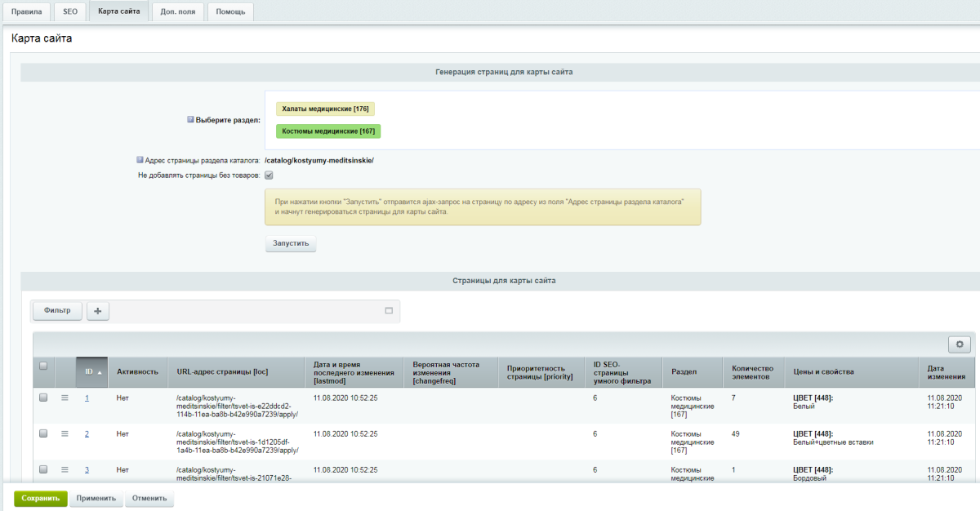The height and width of the screenshot is (511, 980).
Task: Click the green Сохранить button
Action: (40, 498)
